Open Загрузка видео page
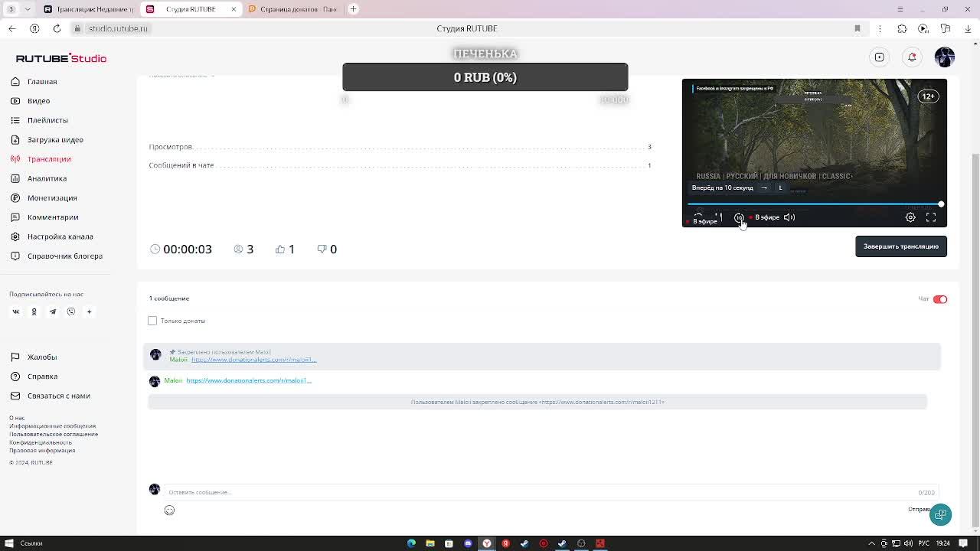Image resolution: width=980 pixels, height=551 pixels. 47,139
